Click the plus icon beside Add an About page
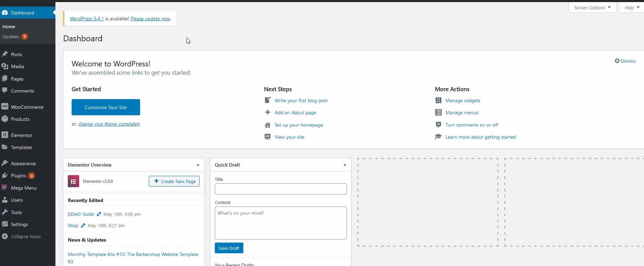The height and width of the screenshot is (266, 644). 267,113
